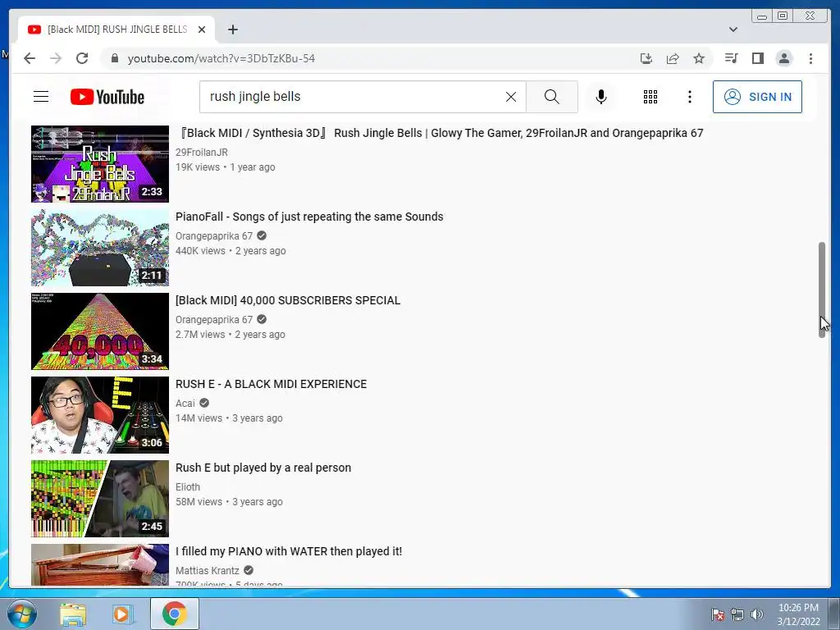The height and width of the screenshot is (630, 840).
Task: Open the Acai channel
Action: tap(185, 403)
